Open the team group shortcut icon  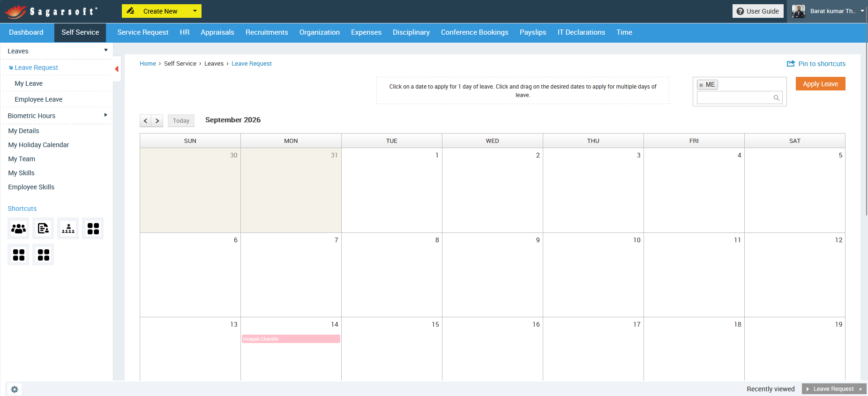18,228
